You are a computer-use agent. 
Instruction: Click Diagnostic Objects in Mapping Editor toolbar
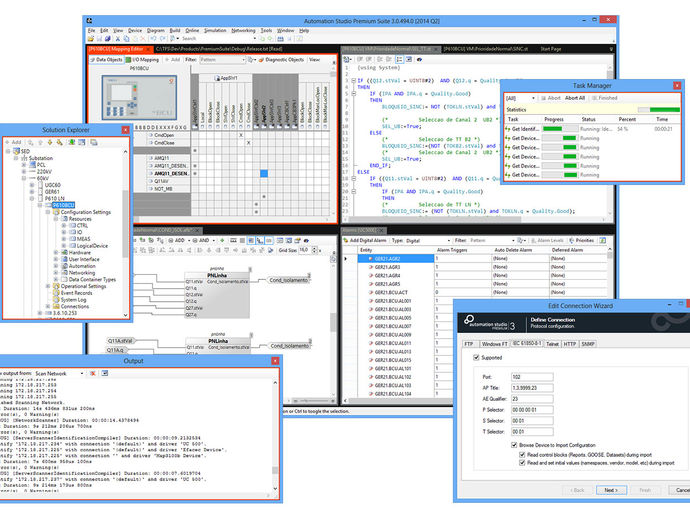[281, 59]
